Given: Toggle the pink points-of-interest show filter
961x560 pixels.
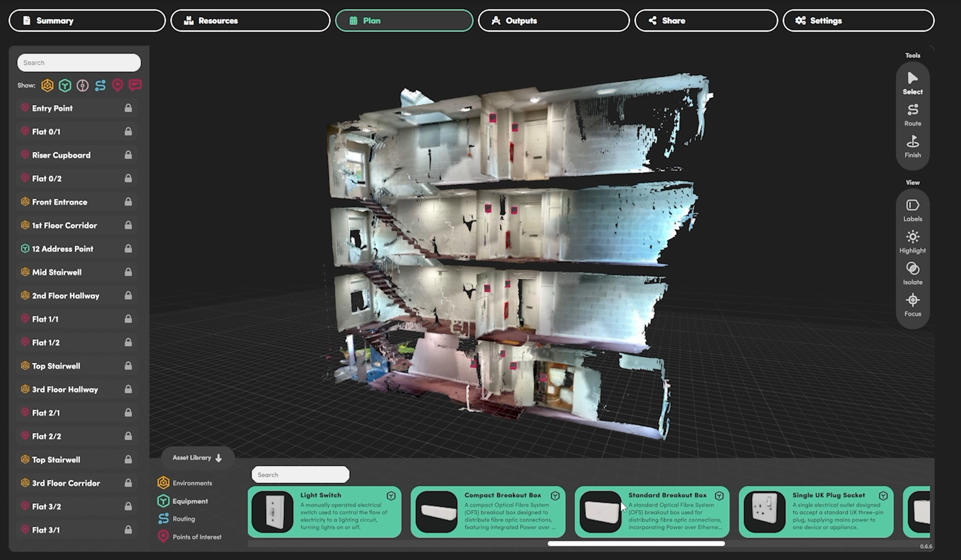Looking at the screenshot, I should [118, 86].
